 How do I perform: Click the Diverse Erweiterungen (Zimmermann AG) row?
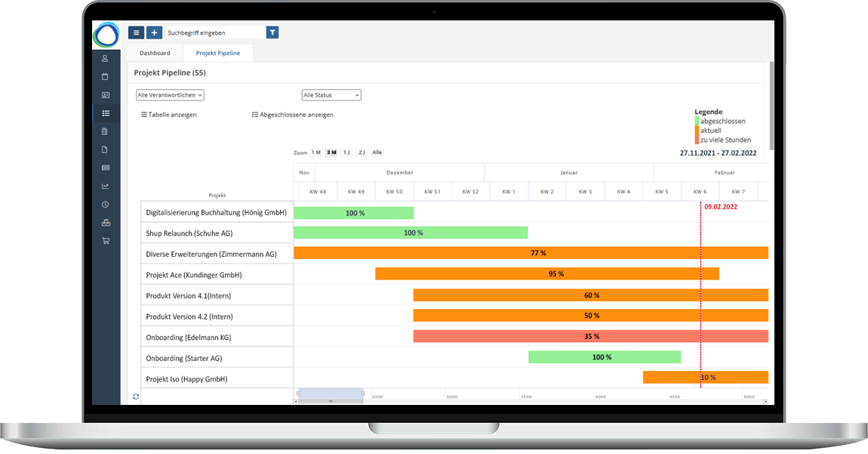pyautogui.click(x=217, y=254)
